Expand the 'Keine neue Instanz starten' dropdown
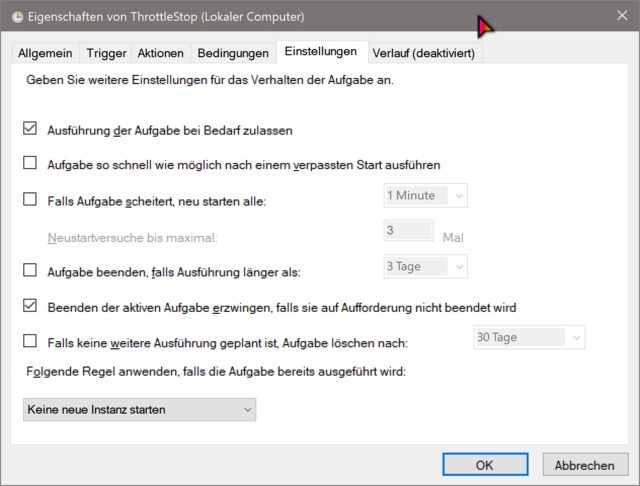640x486 pixels. (139, 409)
